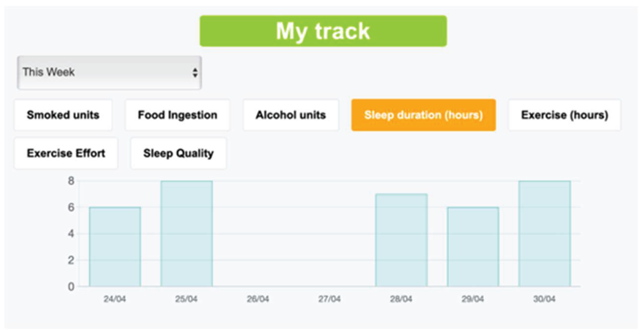Select the 29/04 chart bar
Screen dimensions: 644x336
(x=473, y=247)
